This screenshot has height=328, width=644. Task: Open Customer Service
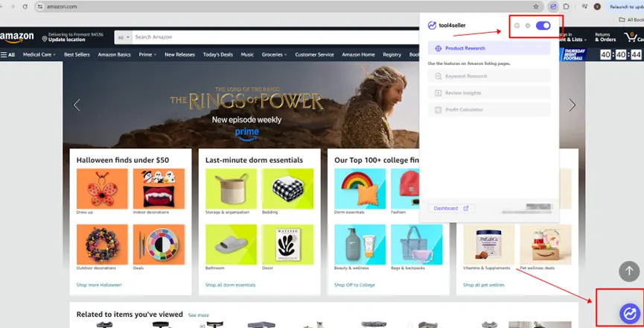314,54
